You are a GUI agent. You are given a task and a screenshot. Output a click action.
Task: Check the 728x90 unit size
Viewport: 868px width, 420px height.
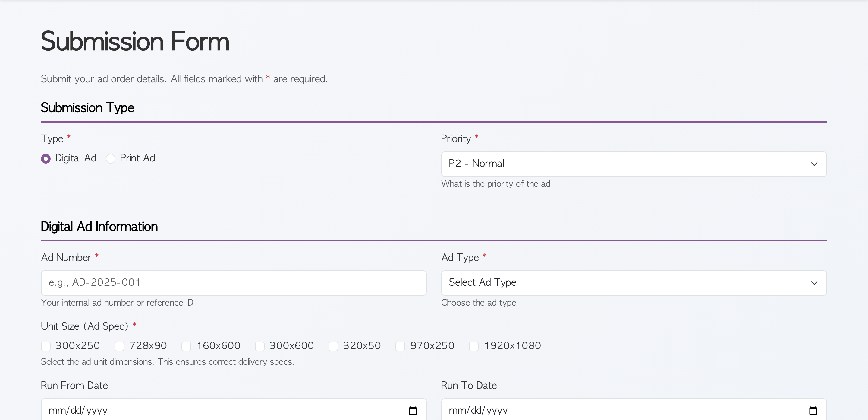119,346
